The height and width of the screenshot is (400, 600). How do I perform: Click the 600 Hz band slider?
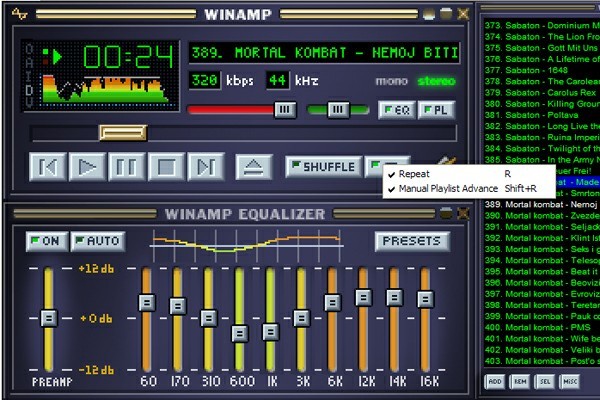point(240,333)
